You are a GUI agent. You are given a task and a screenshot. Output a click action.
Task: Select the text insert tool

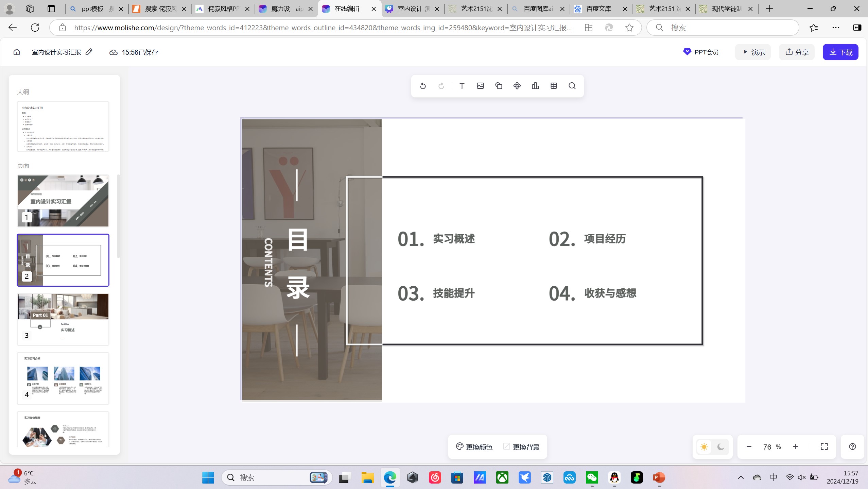click(x=462, y=86)
